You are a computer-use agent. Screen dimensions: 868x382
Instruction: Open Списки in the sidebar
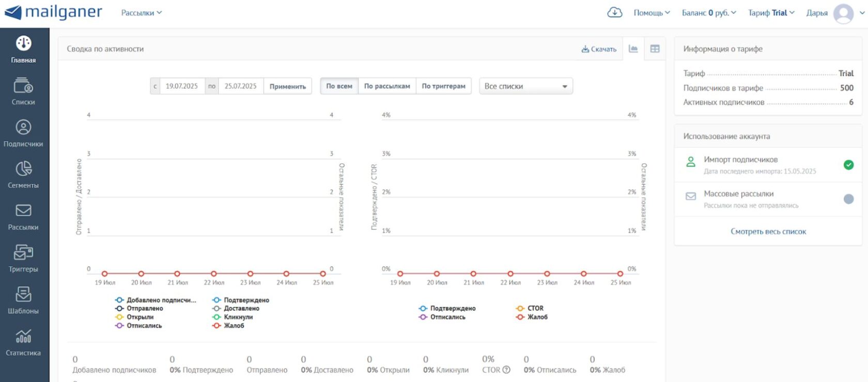[x=23, y=86]
